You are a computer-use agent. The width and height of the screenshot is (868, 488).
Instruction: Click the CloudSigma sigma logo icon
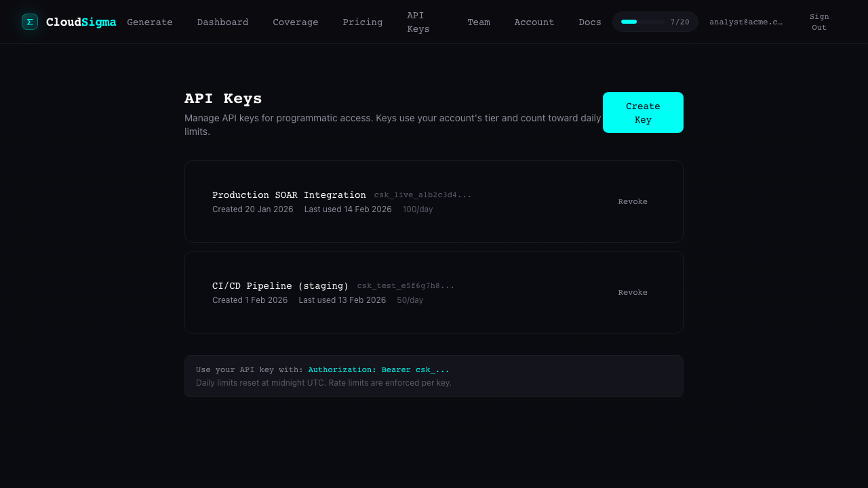tap(29, 22)
